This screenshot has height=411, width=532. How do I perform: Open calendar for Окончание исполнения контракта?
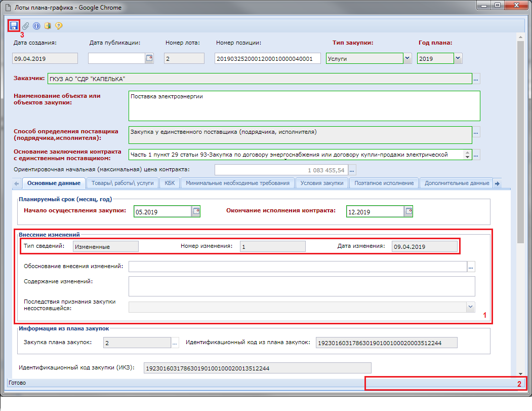tap(409, 211)
